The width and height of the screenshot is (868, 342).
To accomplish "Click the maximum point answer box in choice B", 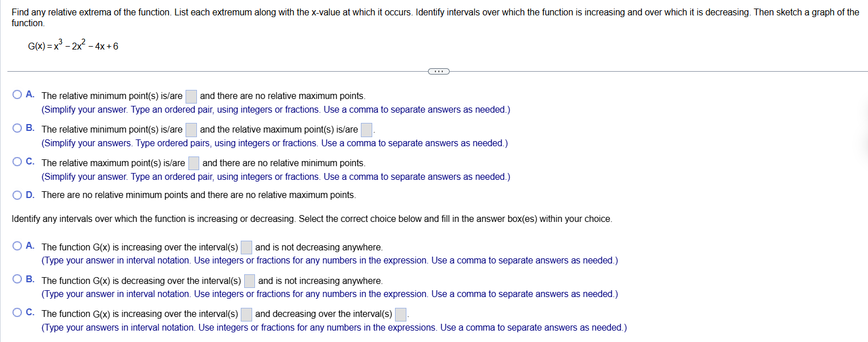I will (366, 130).
